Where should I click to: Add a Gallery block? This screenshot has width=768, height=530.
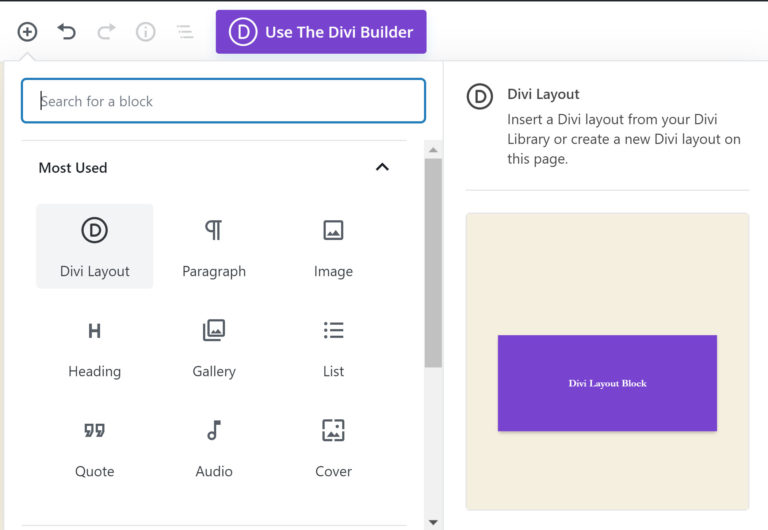pyautogui.click(x=214, y=347)
